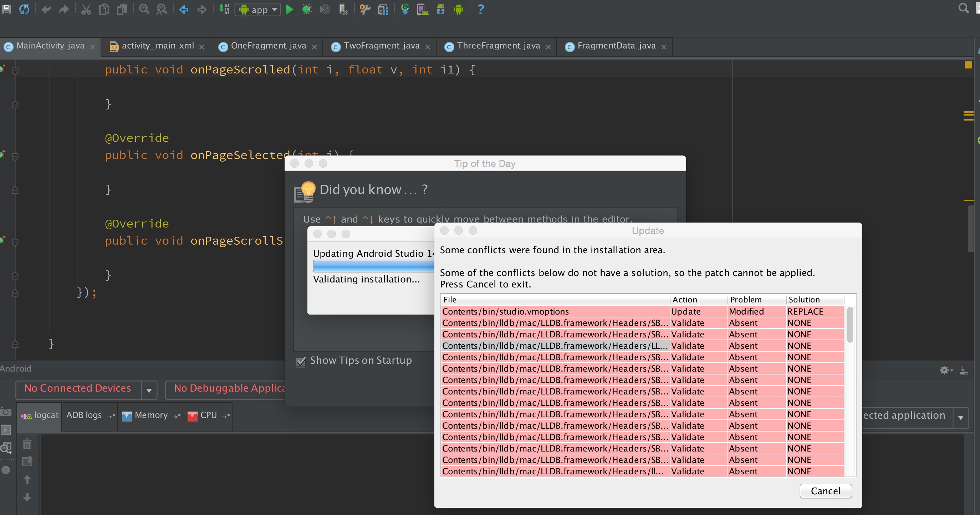Click Cancel in the Update dialog
The height and width of the screenshot is (515, 980).
click(826, 491)
